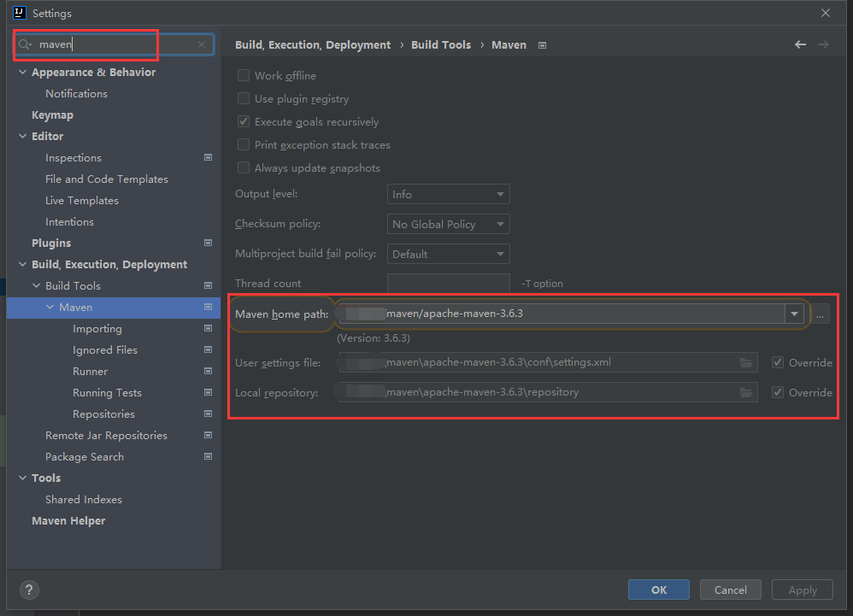Click the Apply button
This screenshot has height=616, width=853.
(x=803, y=590)
